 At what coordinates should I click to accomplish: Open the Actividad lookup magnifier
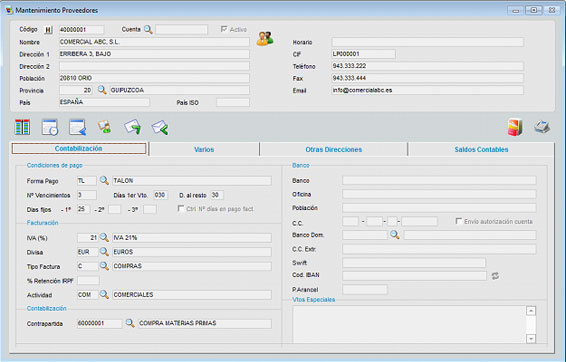104,295
